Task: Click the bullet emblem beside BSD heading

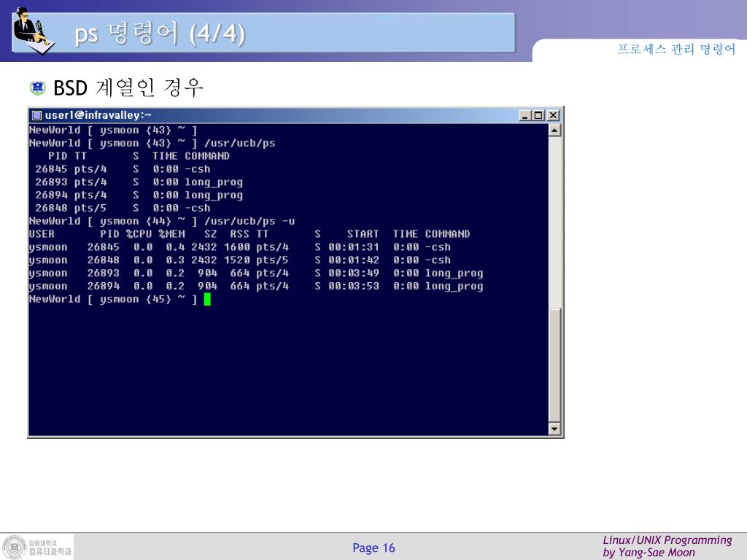Action: pyautogui.click(x=38, y=87)
